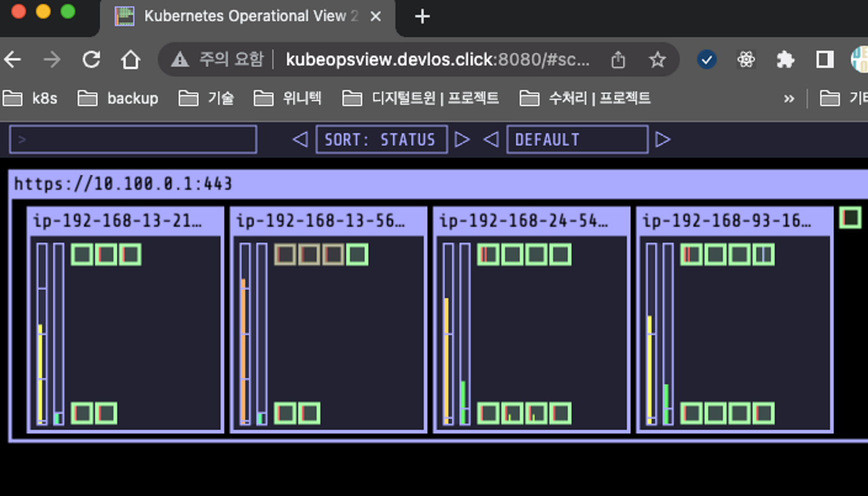Click the SORT: STATUS selector box
868x496 pixels.
381,139
